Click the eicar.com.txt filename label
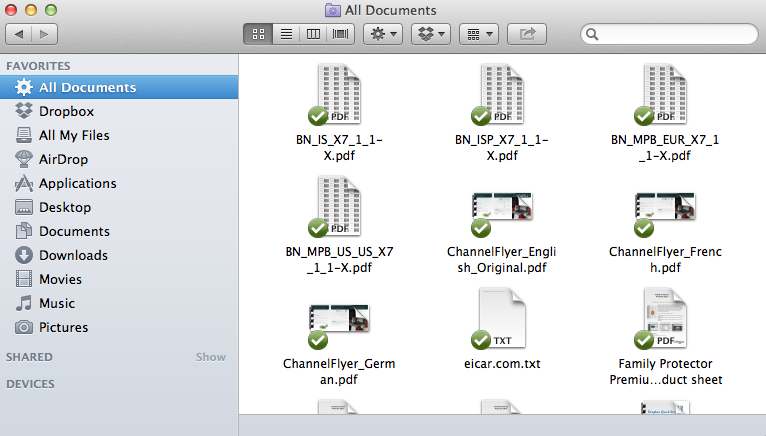Image resolution: width=766 pixels, height=436 pixels. [502, 364]
